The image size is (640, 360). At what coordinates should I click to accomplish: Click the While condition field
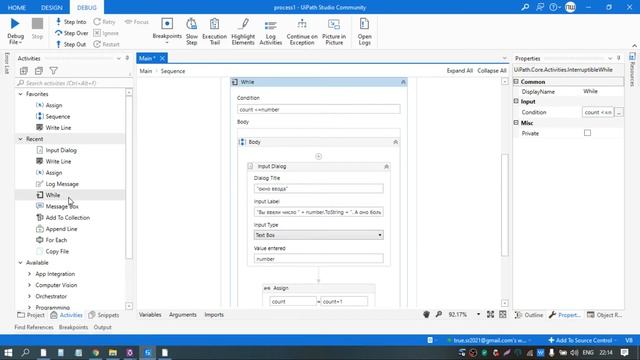pos(318,109)
